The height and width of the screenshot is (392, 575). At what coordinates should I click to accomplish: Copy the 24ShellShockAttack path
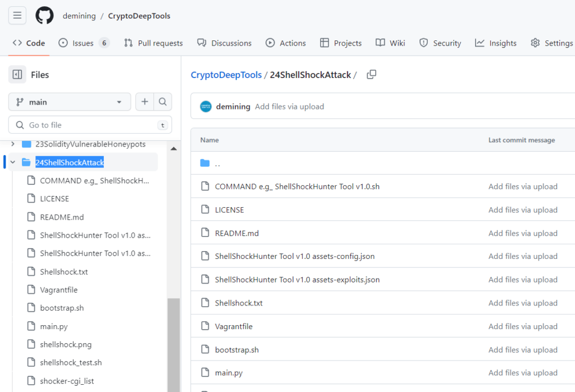click(372, 75)
